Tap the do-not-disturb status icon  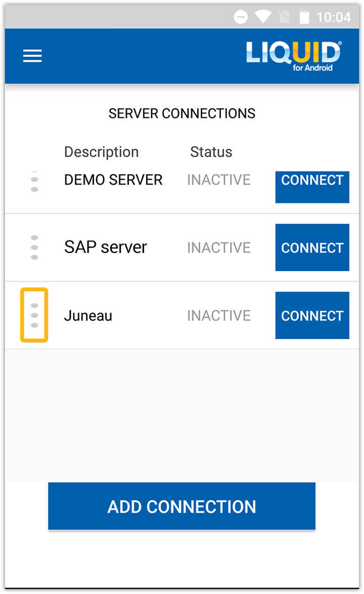(x=241, y=17)
